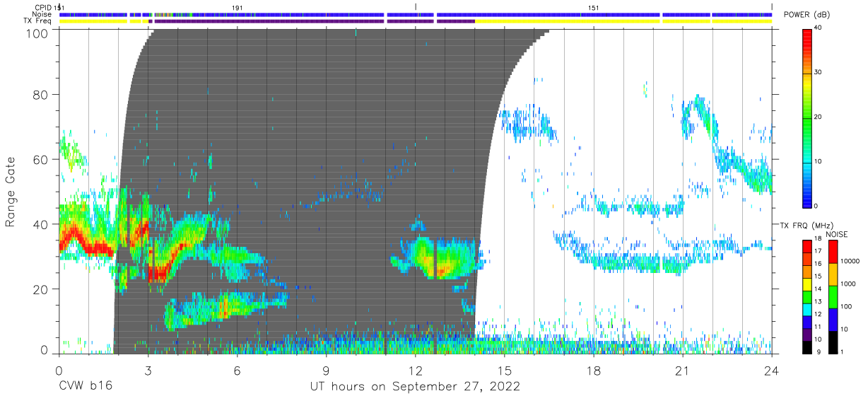The image size is (868, 401).
Task: Click the Range Gate y-axis label
Action: coord(11,191)
